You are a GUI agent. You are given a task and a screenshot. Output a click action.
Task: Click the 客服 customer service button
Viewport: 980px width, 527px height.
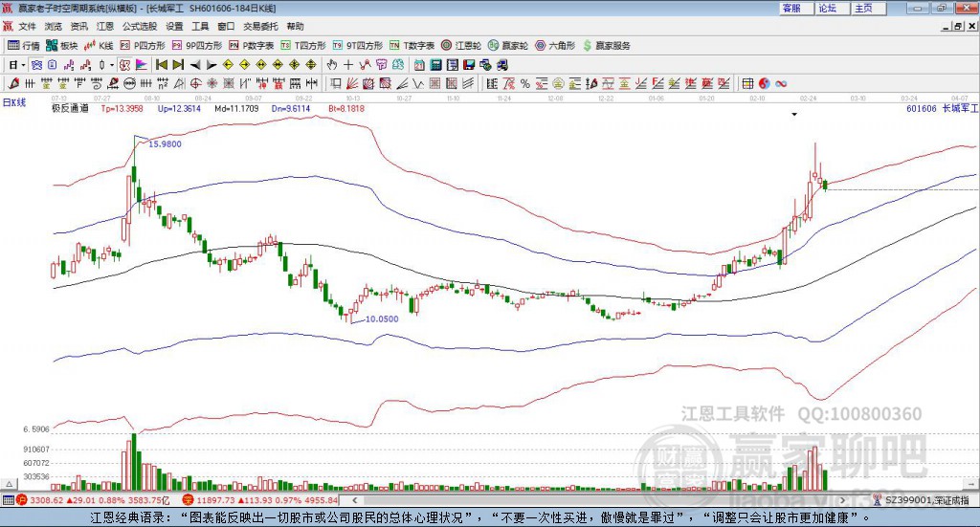pyautogui.click(x=796, y=8)
